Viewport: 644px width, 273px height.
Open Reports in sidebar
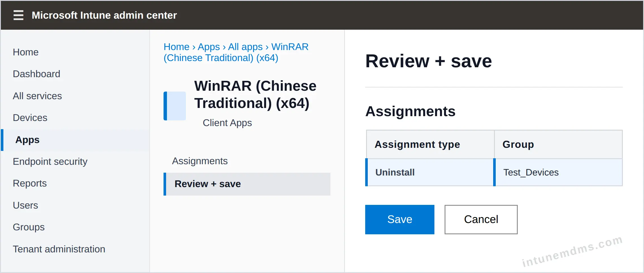(x=30, y=183)
